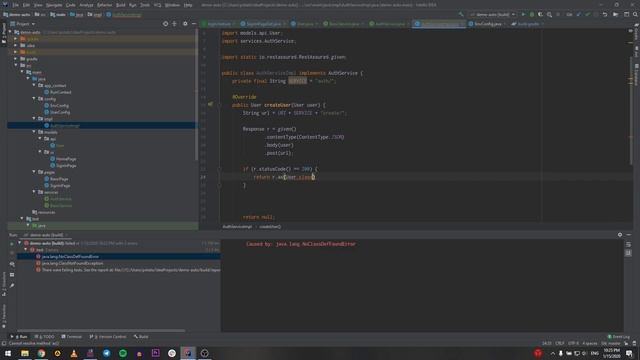Open Event Log in the status bar
The width and height of the screenshot is (640, 360).
(618, 337)
